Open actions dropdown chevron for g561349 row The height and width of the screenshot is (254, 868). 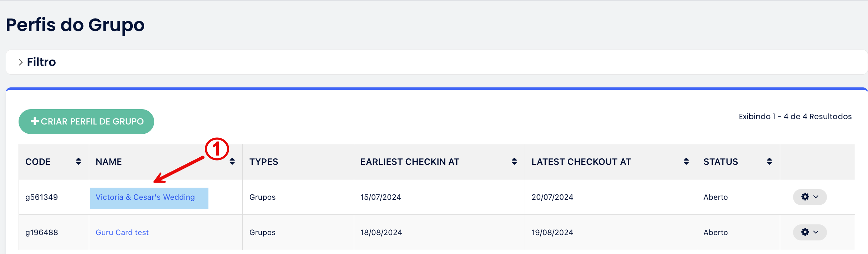click(x=816, y=197)
